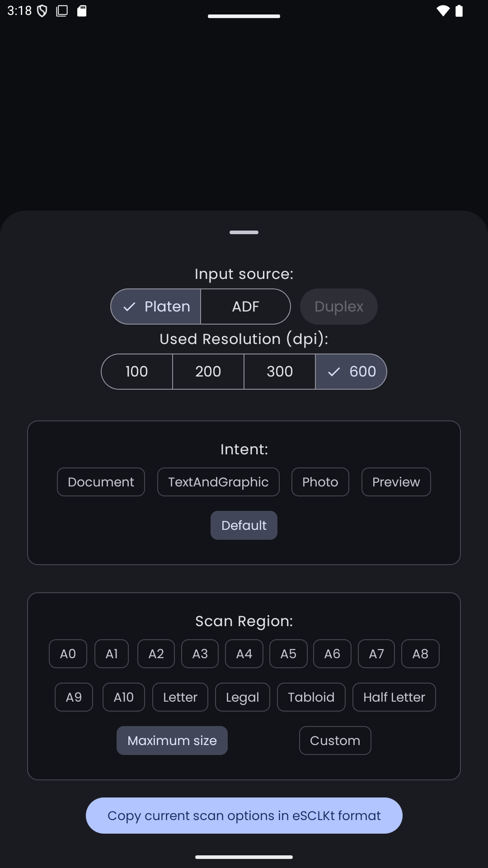The width and height of the screenshot is (488, 868).
Task: Choose 200 dpi resolution
Action: click(208, 372)
